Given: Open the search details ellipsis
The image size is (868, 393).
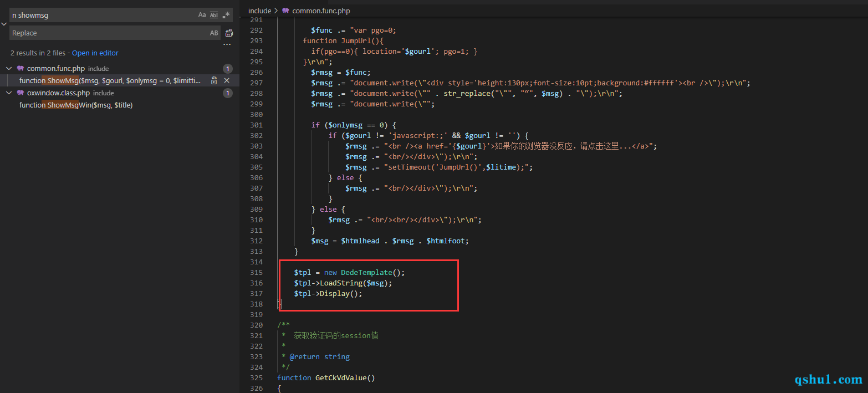Looking at the screenshot, I should tap(227, 44).
